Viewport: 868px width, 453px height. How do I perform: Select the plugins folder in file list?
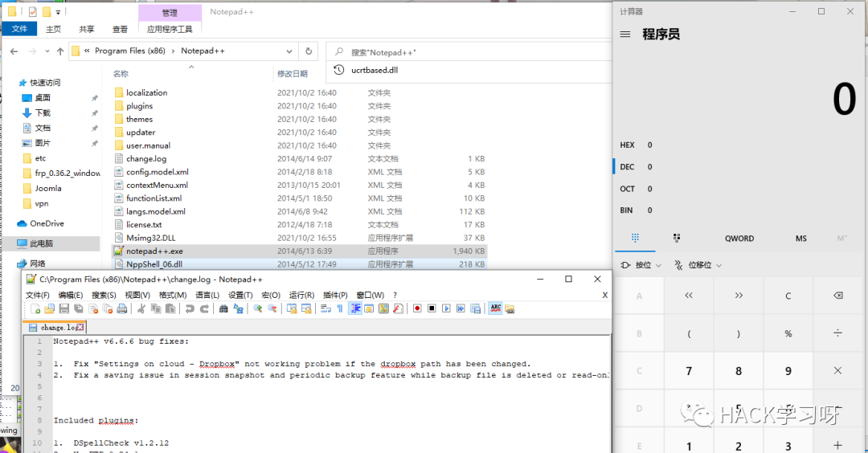(x=140, y=106)
